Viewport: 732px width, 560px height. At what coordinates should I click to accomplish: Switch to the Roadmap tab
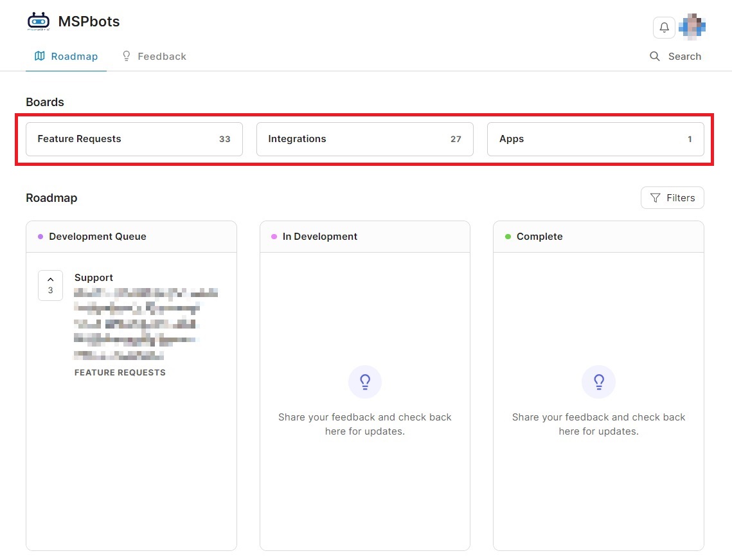click(x=66, y=57)
